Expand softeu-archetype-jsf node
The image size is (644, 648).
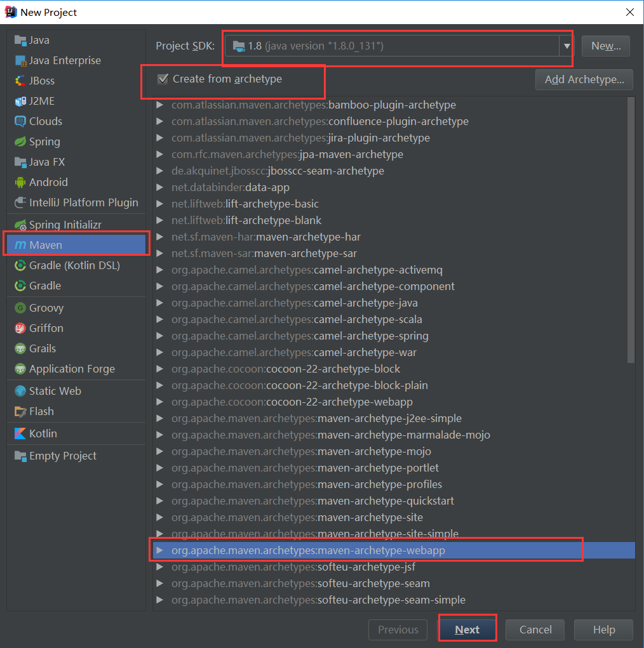tap(159, 567)
